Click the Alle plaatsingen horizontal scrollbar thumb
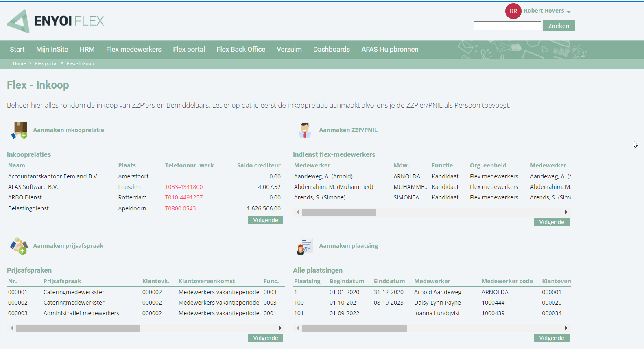Image resolution: width=644 pixels, height=349 pixels. tap(354, 328)
